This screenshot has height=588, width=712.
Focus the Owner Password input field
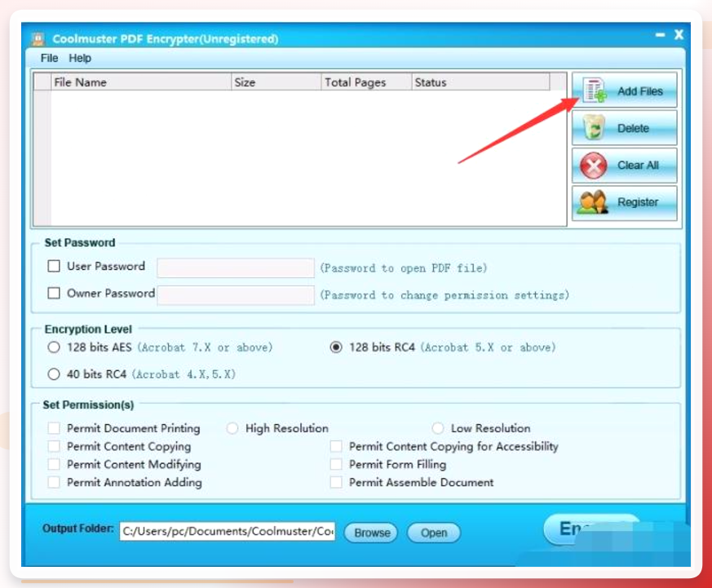click(x=236, y=295)
